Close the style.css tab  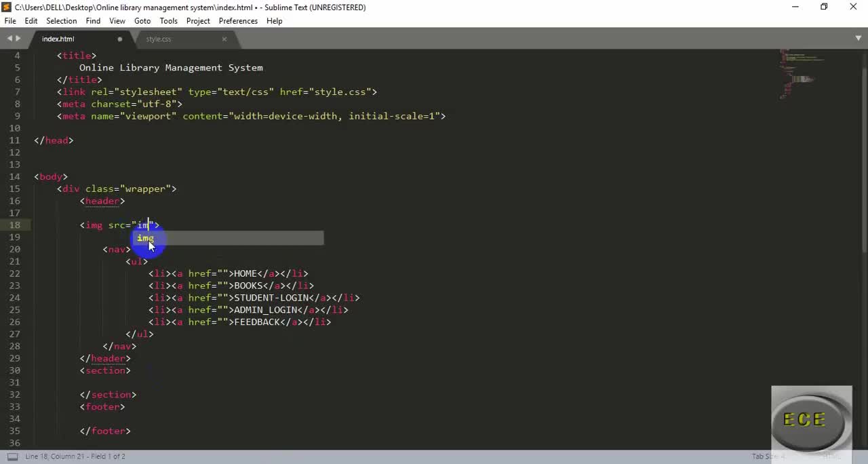[x=224, y=39]
